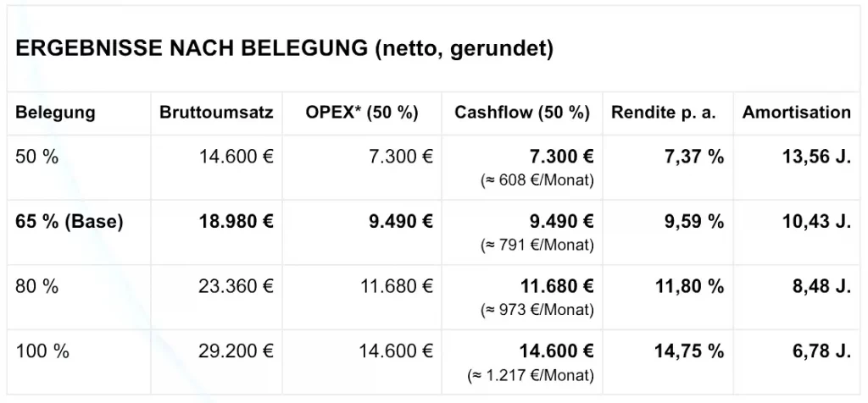
Task: Select the 6,78 J. Amortisation cell
Action: coord(821,351)
